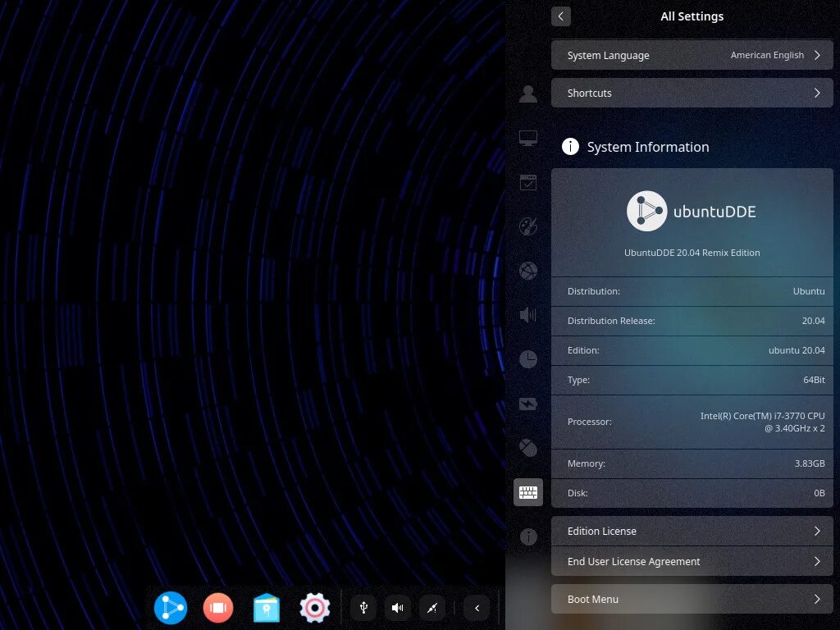The image size is (840, 630).
Task: Open System Language setting row
Action: [692, 55]
